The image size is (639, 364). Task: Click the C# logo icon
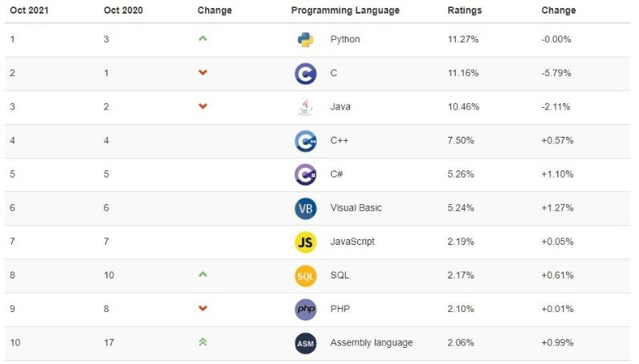305,174
